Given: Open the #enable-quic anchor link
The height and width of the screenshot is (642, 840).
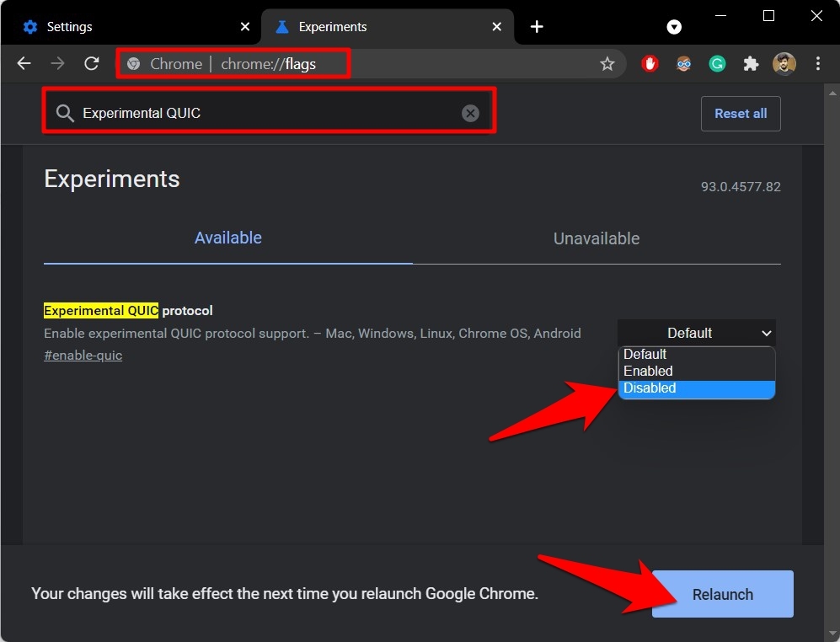Looking at the screenshot, I should click(x=83, y=356).
